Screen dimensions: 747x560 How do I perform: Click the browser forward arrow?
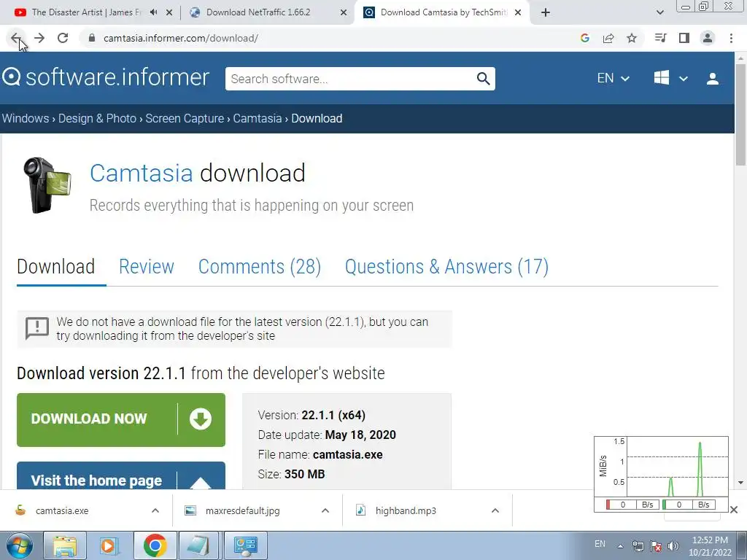pos(39,38)
